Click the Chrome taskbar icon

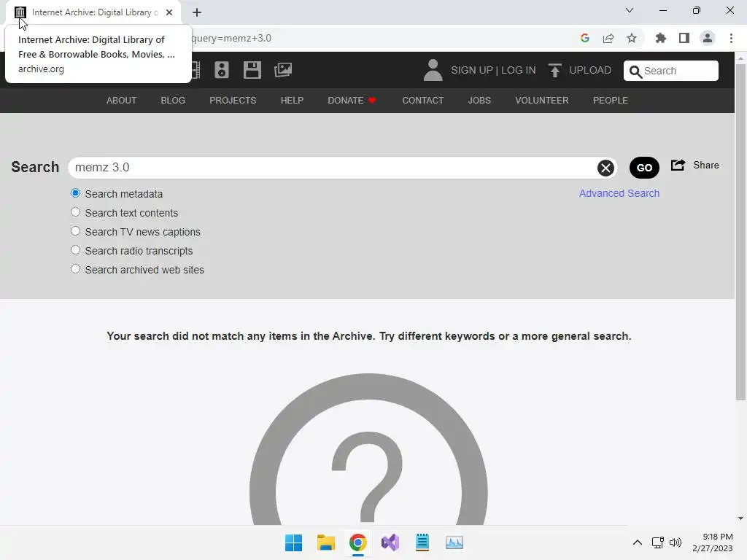tap(357, 542)
